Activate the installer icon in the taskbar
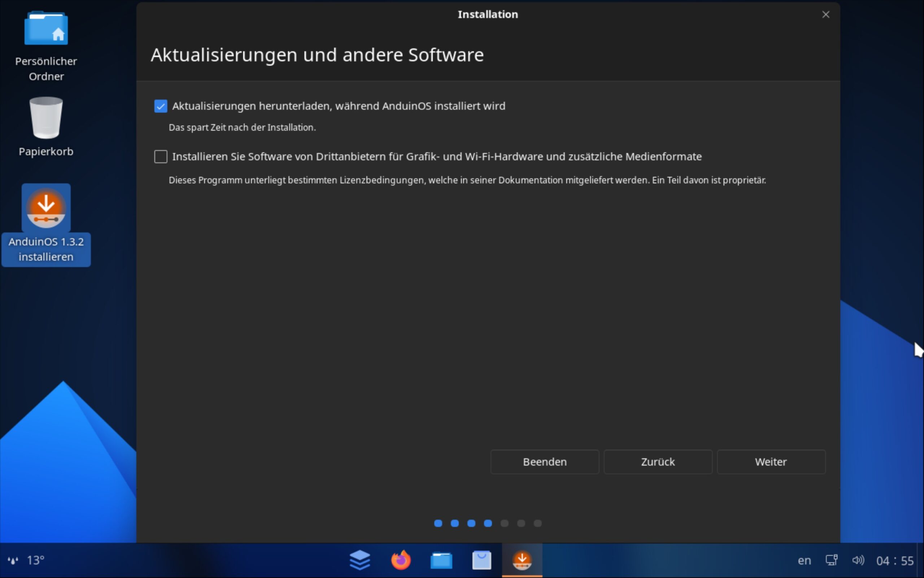 pos(522,560)
